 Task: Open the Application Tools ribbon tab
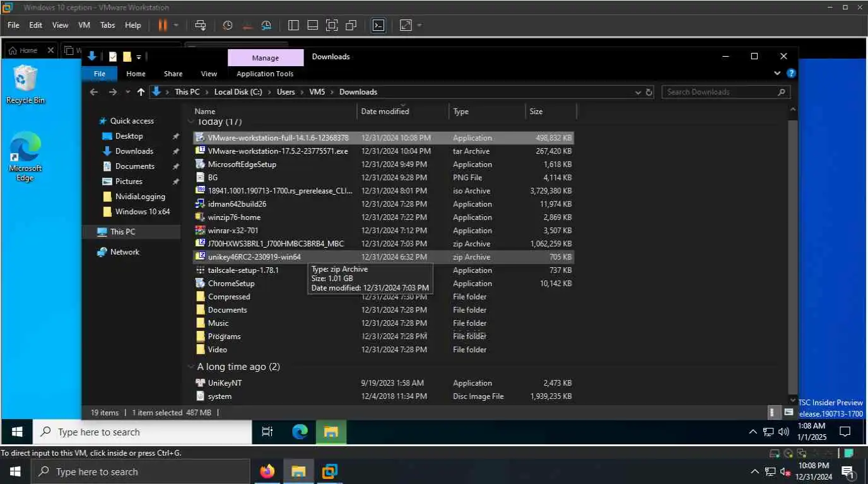click(x=265, y=74)
